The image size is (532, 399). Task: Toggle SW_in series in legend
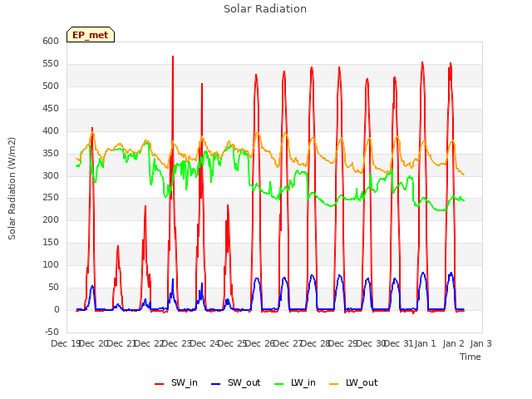click(x=176, y=382)
